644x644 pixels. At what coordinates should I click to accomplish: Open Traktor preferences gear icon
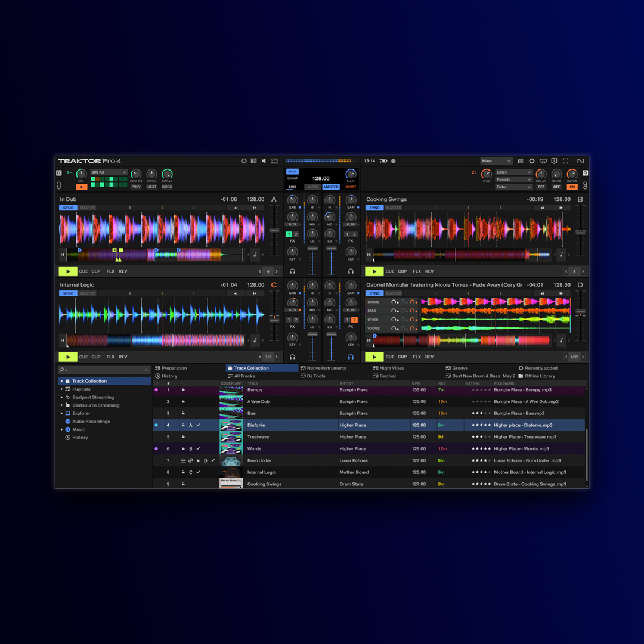(x=531, y=161)
